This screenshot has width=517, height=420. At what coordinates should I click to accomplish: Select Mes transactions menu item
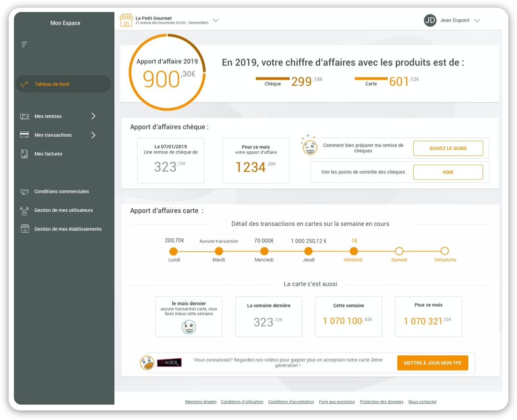(53, 135)
